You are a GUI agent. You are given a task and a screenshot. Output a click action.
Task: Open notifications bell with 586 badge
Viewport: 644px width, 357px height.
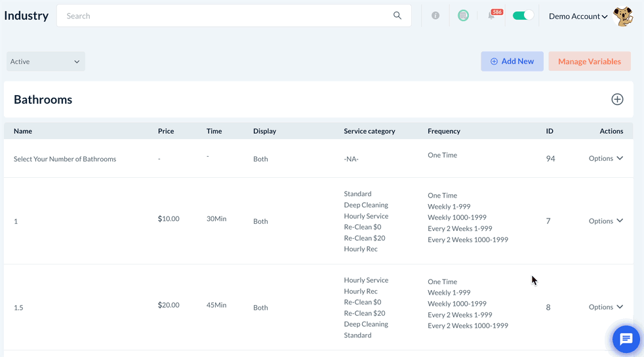[x=492, y=16]
